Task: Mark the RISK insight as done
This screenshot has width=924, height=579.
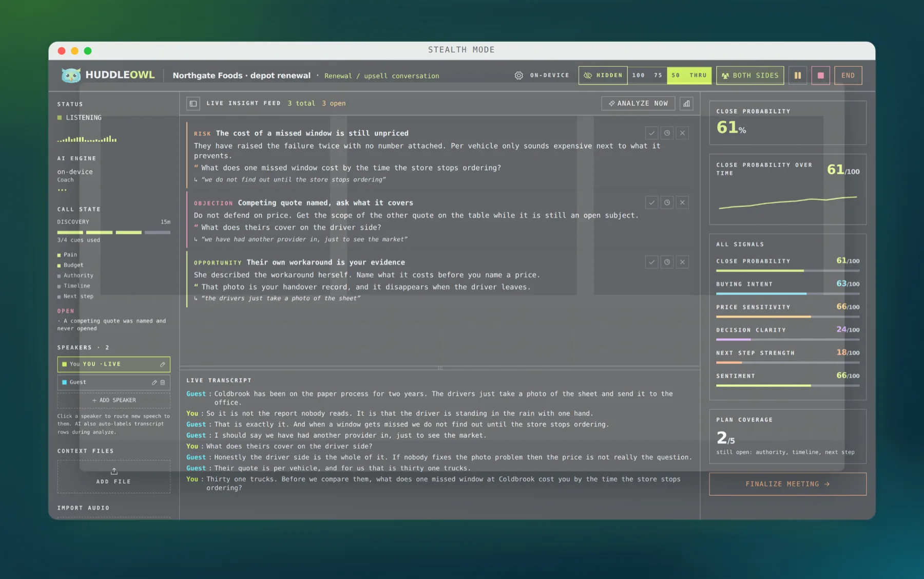Action: pyautogui.click(x=651, y=133)
